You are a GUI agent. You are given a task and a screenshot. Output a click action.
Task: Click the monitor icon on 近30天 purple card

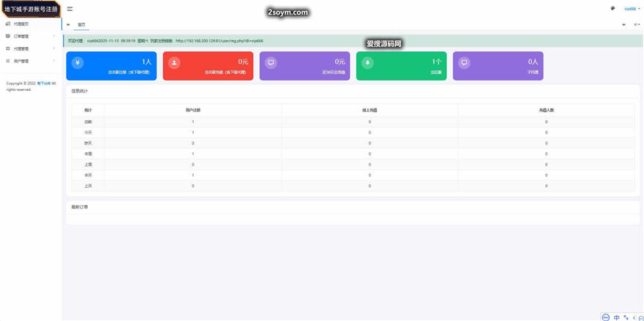271,63
